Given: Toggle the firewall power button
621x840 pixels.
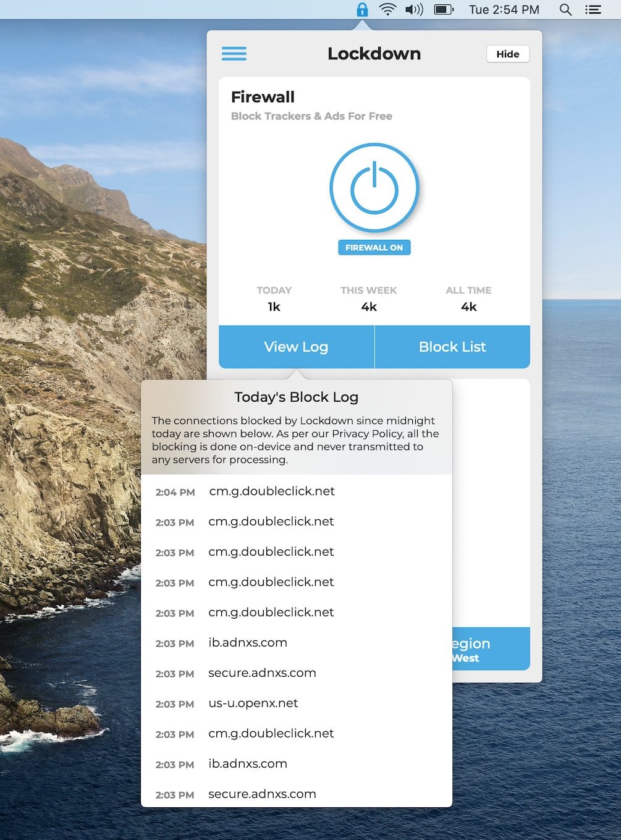Looking at the screenshot, I should (374, 188).
